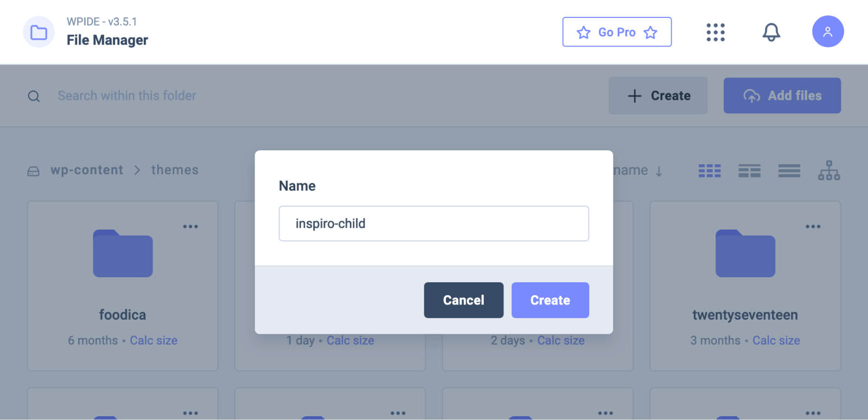Click the Name input field
Image resolution: width=868 pixels, height=420 pixels.
click(433, 224)
